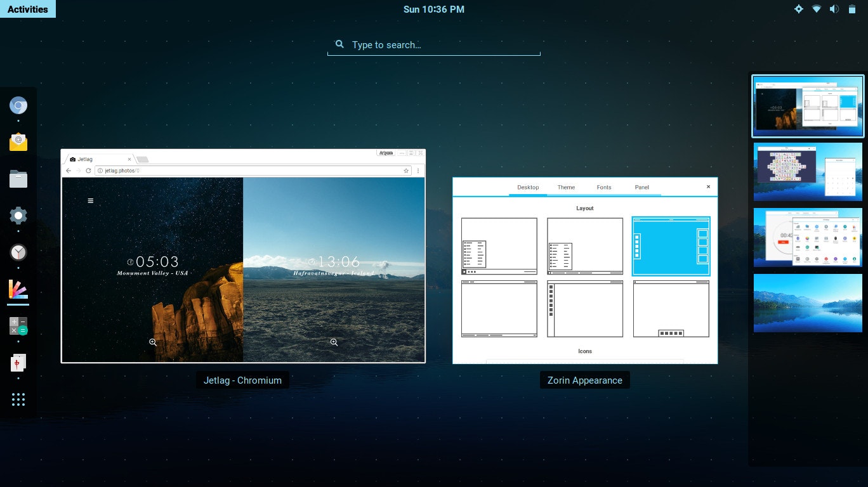Screen dimensions: 868x487
Task: Switch to the Theme tab
Action: pos(565,187)
